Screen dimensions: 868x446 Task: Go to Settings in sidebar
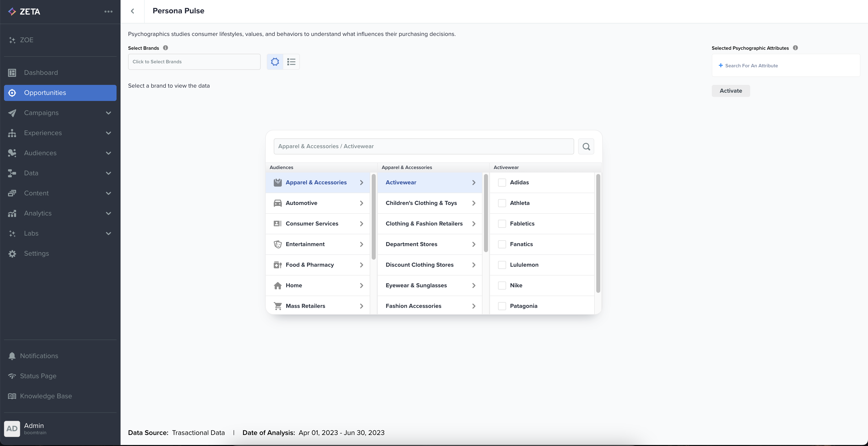[36, 253]
